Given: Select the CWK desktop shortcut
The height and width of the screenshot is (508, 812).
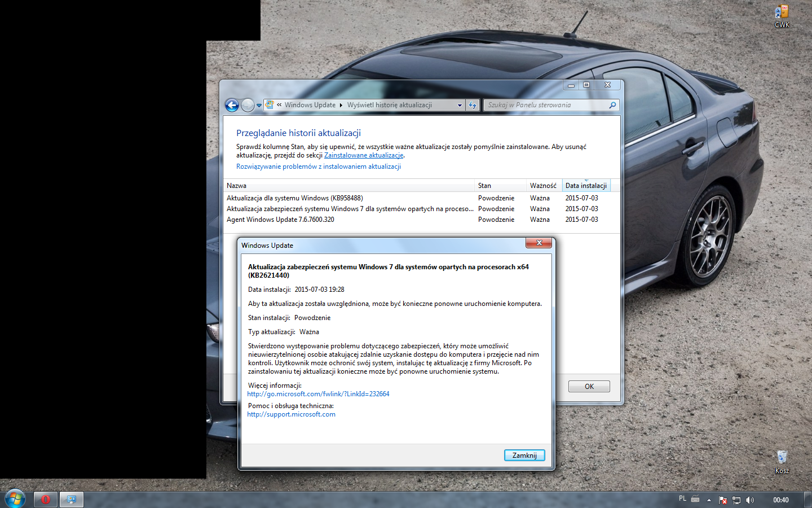Looking at the screenshot, I should pos(782,16).
